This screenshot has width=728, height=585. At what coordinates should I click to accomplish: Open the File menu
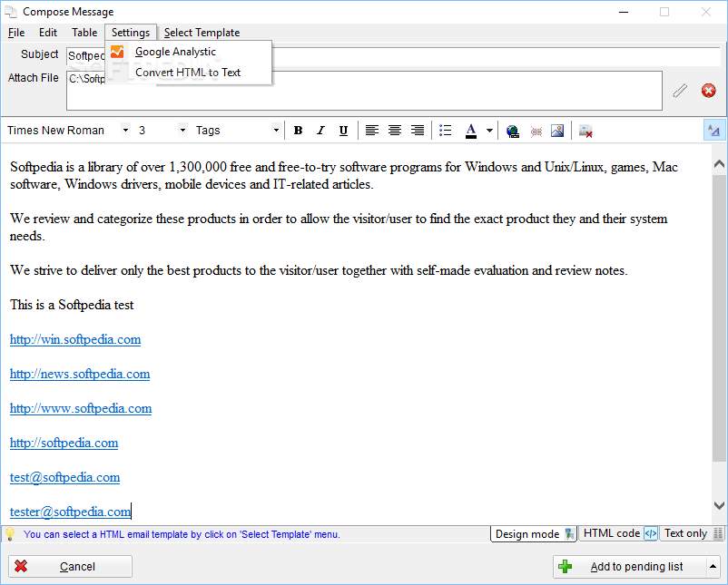click(x=16, y=33)
